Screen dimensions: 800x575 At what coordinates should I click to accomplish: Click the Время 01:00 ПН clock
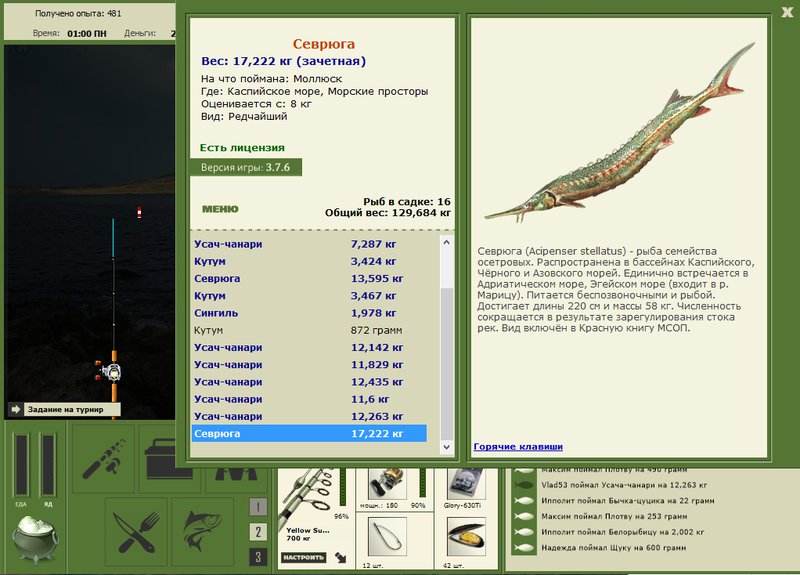tap(70, 34)
